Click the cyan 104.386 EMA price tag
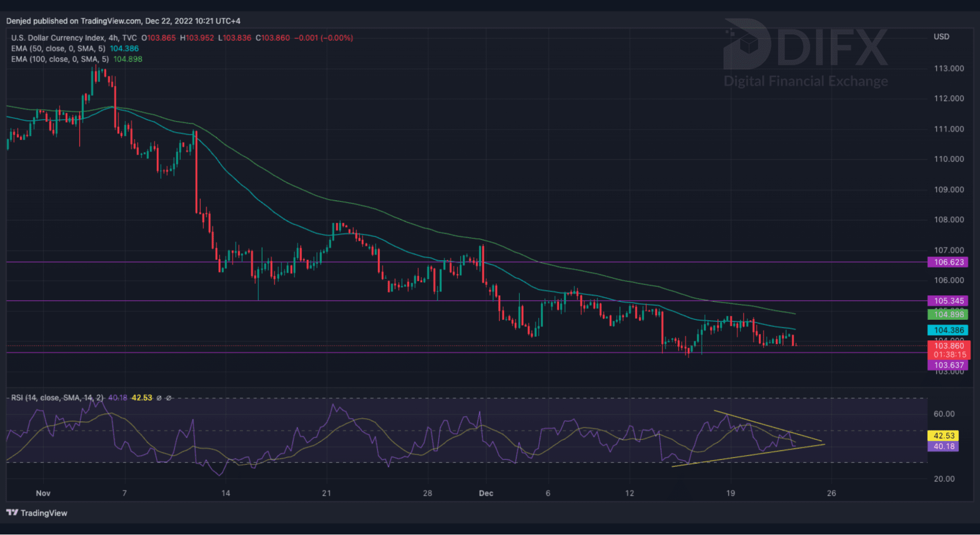 pos(948,330)
